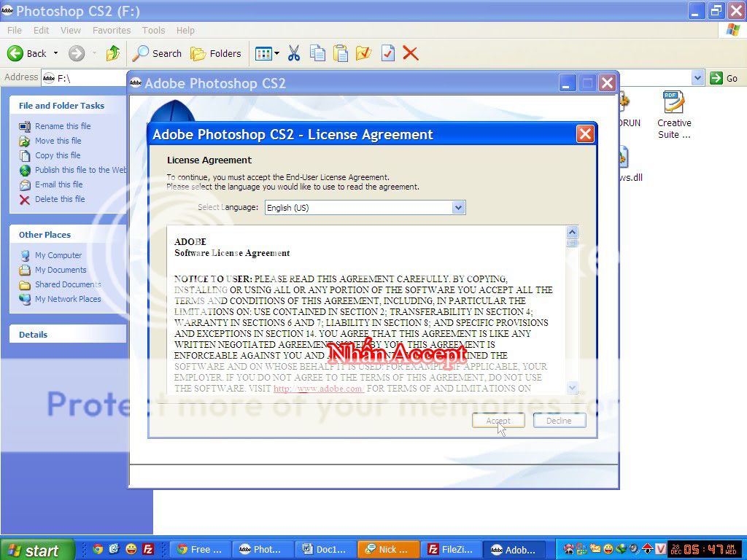Click the Forward arrow in Explorer toolbar
This screenshot has width=747, height=560.
(x=76, y=53)
